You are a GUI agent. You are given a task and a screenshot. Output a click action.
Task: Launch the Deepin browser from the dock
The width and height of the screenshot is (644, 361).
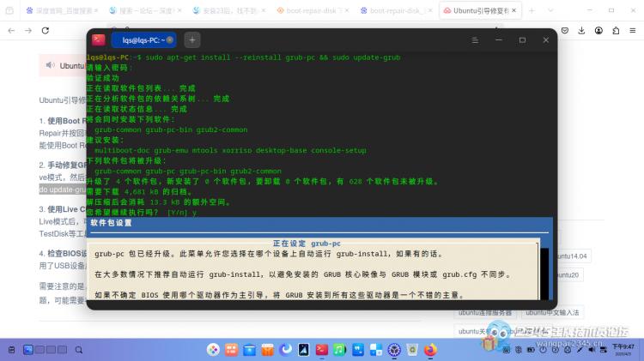(x=285, y=350)
